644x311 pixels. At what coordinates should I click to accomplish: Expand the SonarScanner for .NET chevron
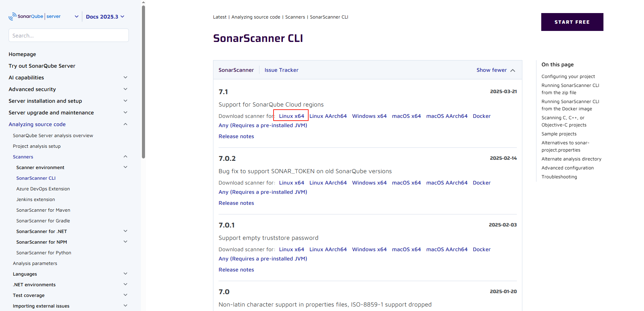[125, 231]
